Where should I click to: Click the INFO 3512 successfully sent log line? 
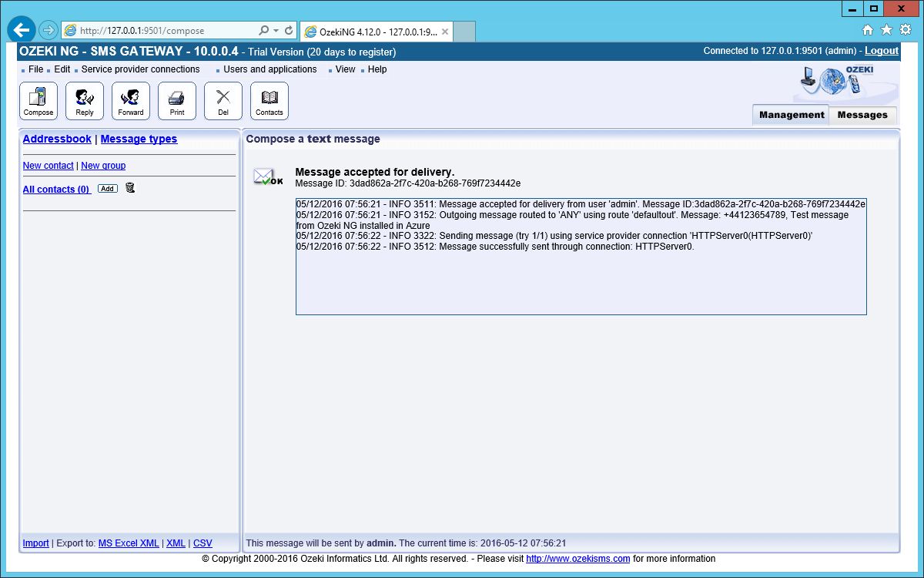[x=495, y=247]
